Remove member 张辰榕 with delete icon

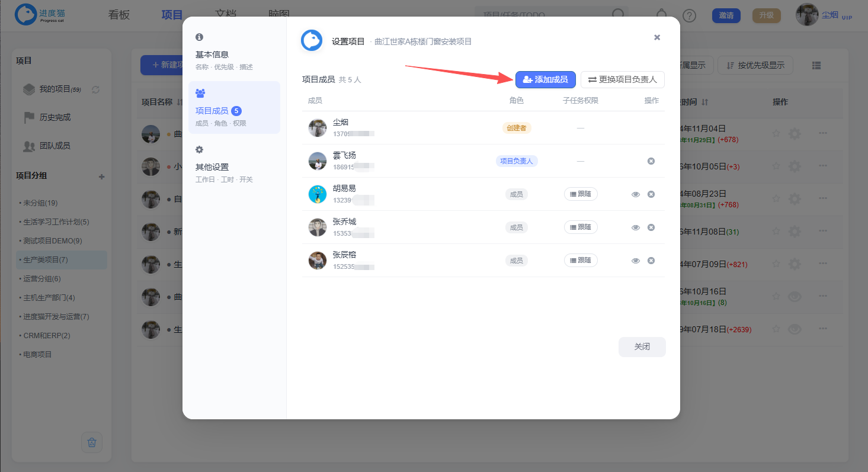click(651, 261)
